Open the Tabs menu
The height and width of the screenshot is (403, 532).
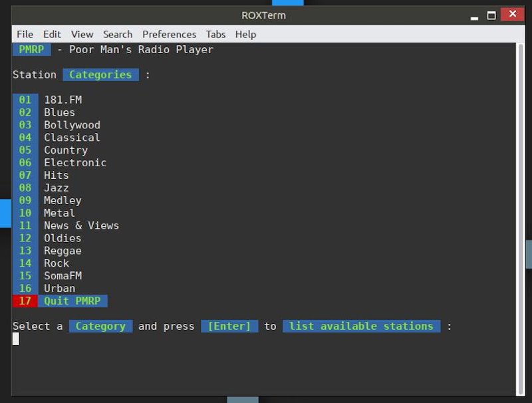click(215, 34)
